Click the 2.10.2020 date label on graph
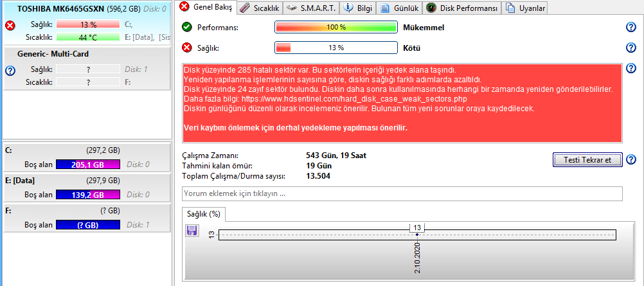This screenshot has width=644, height=286. 418,257
